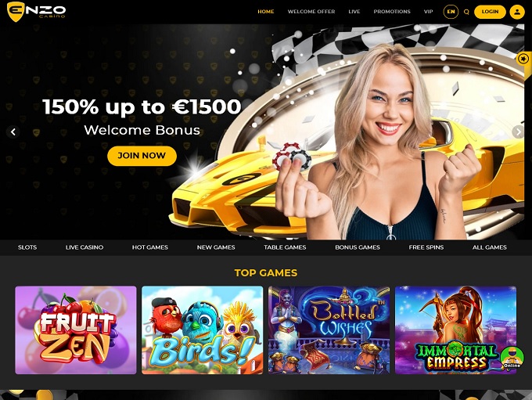Viewport: 532px width, 400px height.
Task: Click the JOIN NOW button
Action: [x=142, y=156]
